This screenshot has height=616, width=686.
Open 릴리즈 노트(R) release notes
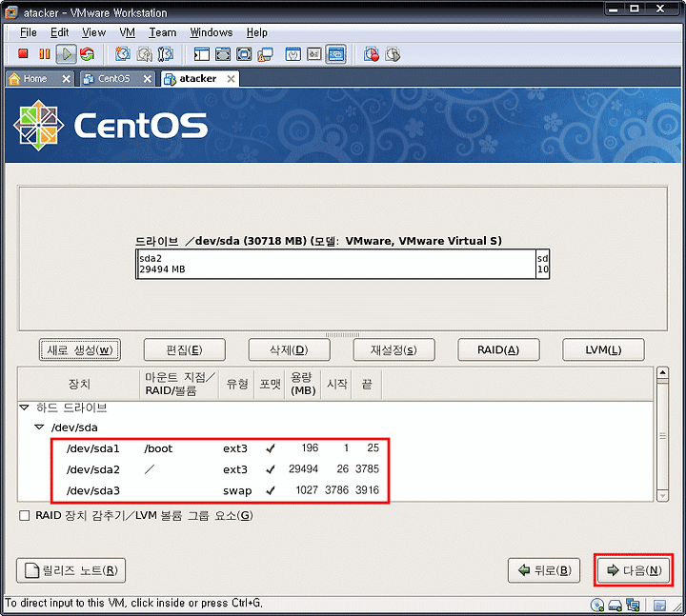(71, 570)
